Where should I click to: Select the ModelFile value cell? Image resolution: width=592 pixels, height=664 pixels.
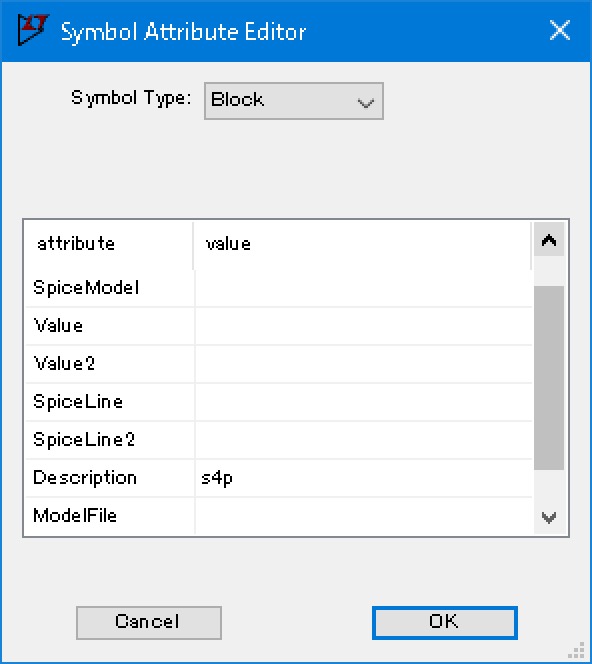[x=363, y=516]
